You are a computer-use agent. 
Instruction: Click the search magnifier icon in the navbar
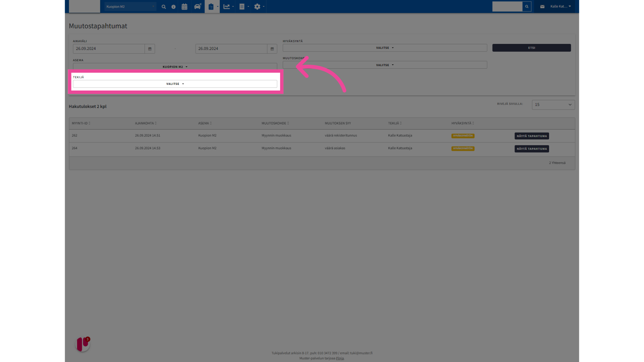pos(164,7)
